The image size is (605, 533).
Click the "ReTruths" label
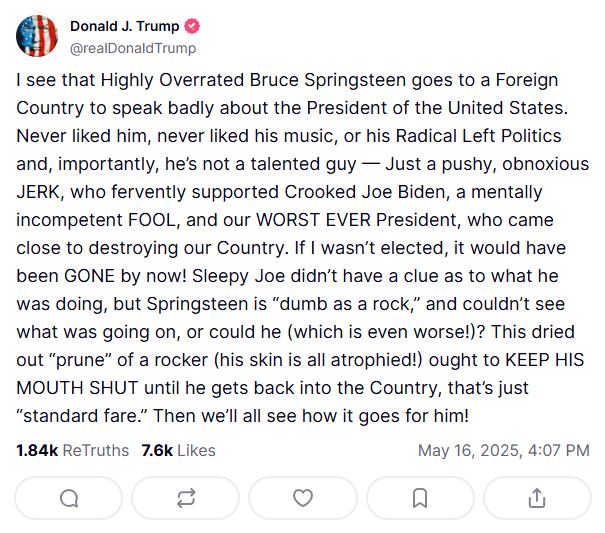[95, 450]
